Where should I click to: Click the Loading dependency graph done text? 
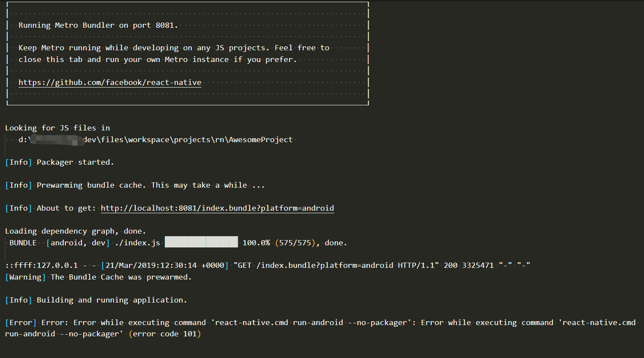(x=75, y=231)
